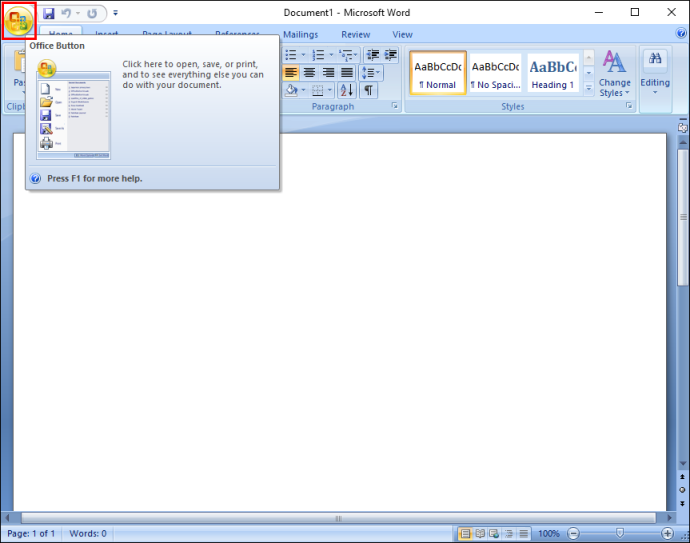Expand Customize Quick Access Toolbar menu

pyautogui.click(x=115, y=13)
